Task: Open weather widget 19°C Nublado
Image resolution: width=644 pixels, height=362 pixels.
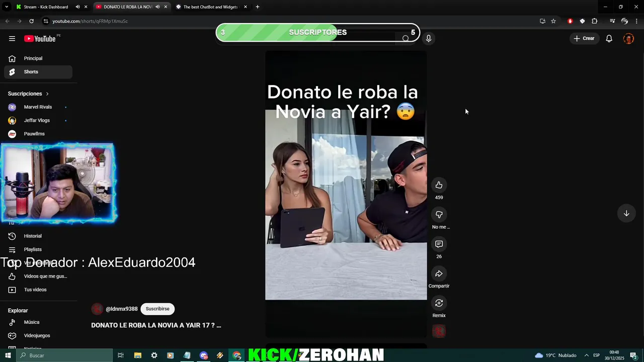Action: tap(555, 355)
